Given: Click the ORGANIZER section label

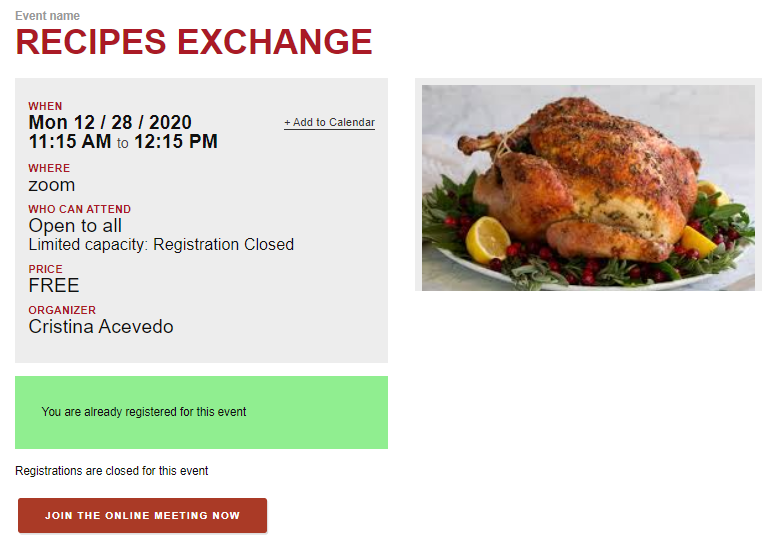Looking at the screenshot, I should tap(62, 310).
